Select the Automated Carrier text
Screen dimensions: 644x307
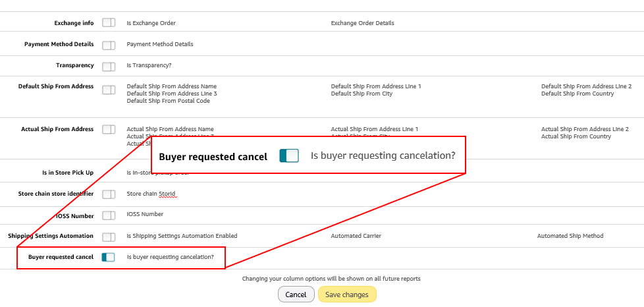tap(356, 236)
